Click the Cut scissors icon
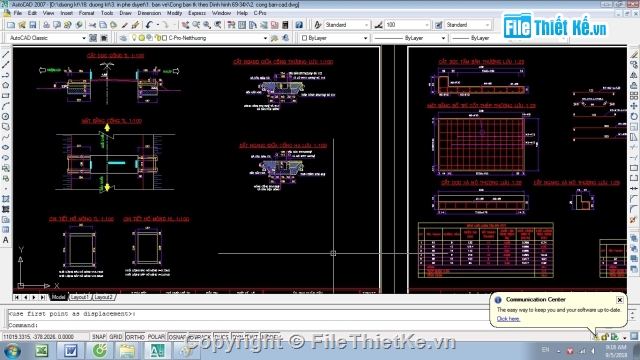This screenshot has width=640, height=360. tap(92, 25)
